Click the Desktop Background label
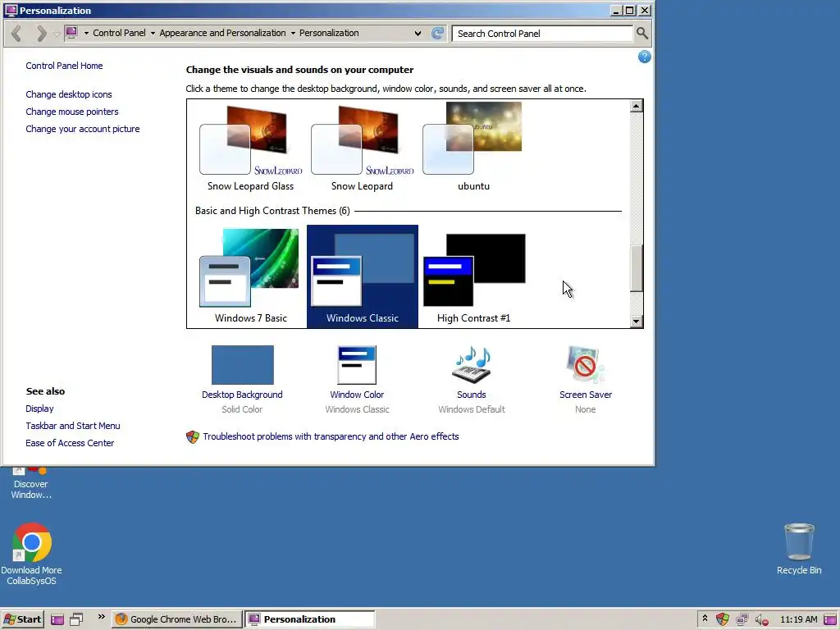This screenshot has width=840, height=630. (x=242, y=395)
